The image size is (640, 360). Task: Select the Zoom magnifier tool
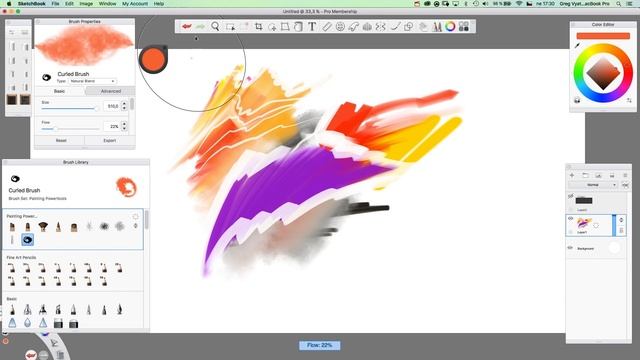215,27
